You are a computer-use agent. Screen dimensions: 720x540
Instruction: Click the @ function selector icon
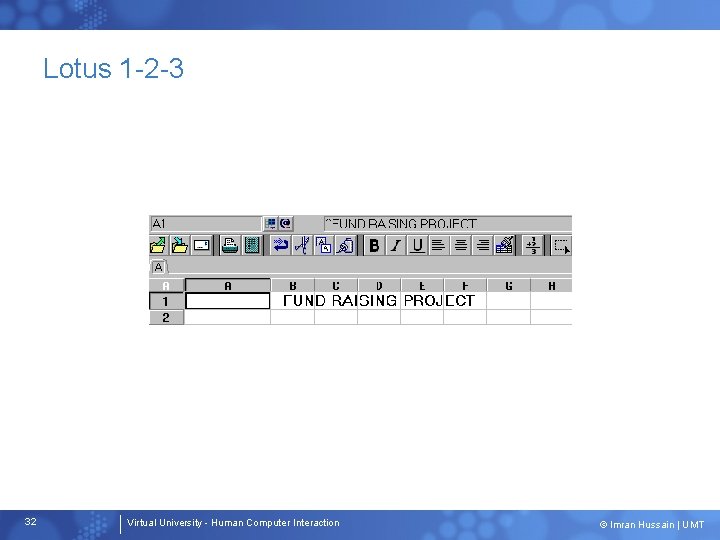pyautogui.click(x=286, y=224)
